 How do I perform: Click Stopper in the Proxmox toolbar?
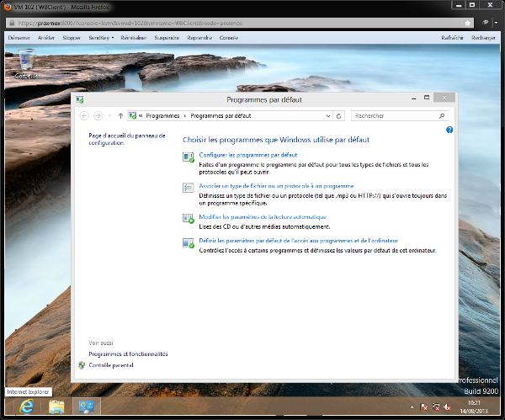[x=72, y=38]
